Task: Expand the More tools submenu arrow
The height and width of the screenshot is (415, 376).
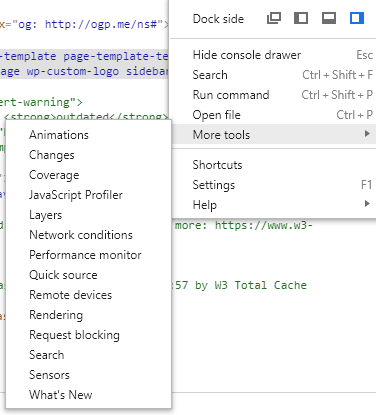Action: (367, 134)
